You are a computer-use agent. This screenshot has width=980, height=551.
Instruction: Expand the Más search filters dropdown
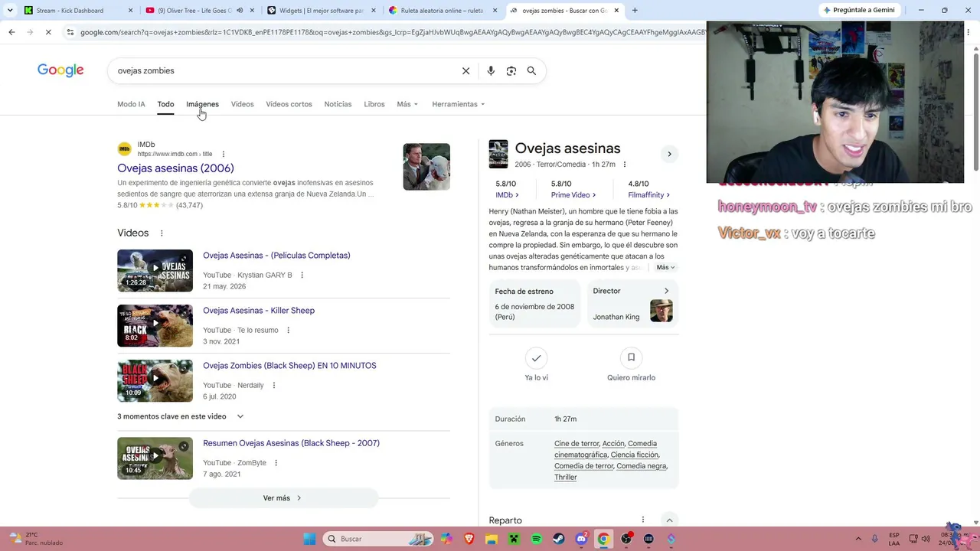pyautogui.click(x=407, y=104)
